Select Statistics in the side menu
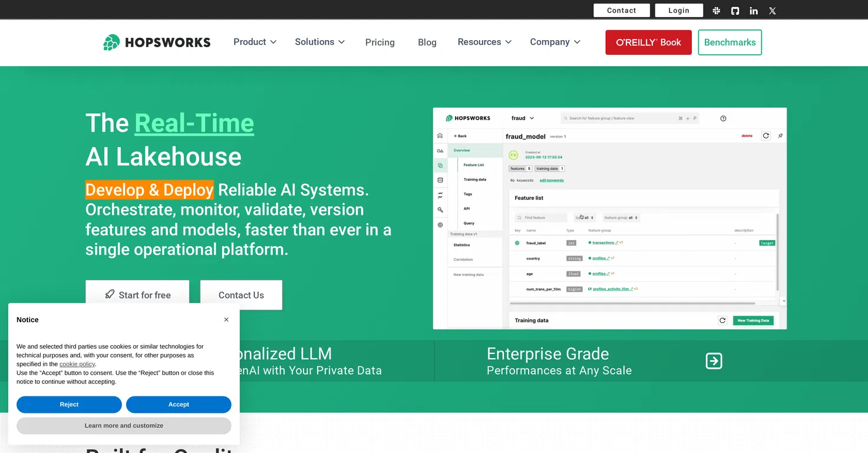The width and height of the screenshot is (868, 453). pyautogui.click(x=462, y=245)
